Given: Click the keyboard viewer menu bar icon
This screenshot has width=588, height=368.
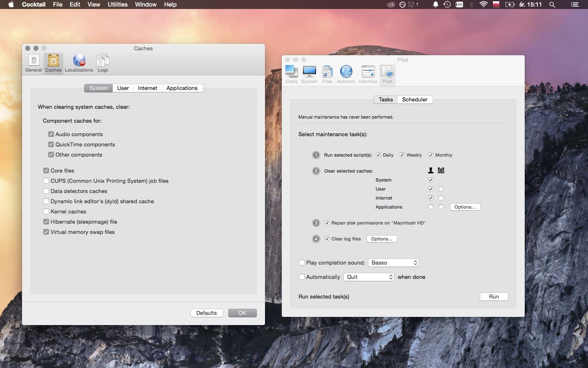Looking at the screenshot, I should point(459,4).
